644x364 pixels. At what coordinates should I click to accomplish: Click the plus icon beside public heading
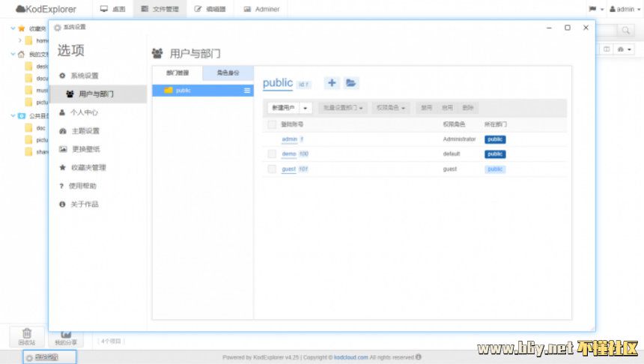[x=331, y=83]
